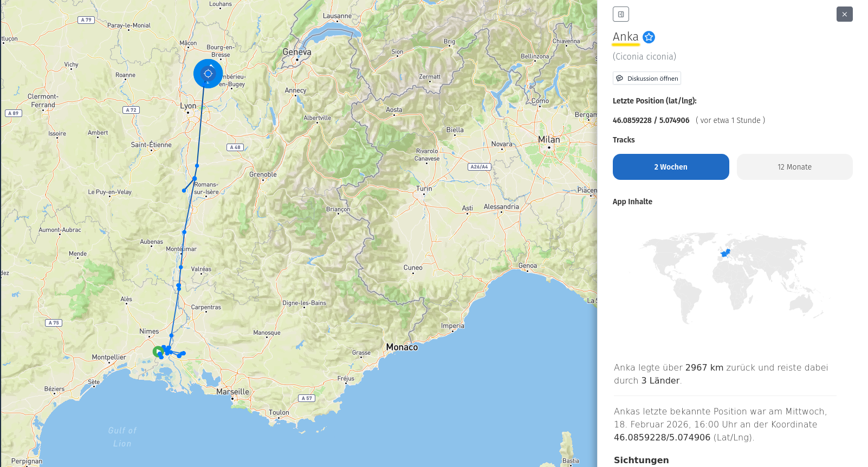Click the A 79 road shield
This screenshot has height=467, width=868.
coord(86,20)
